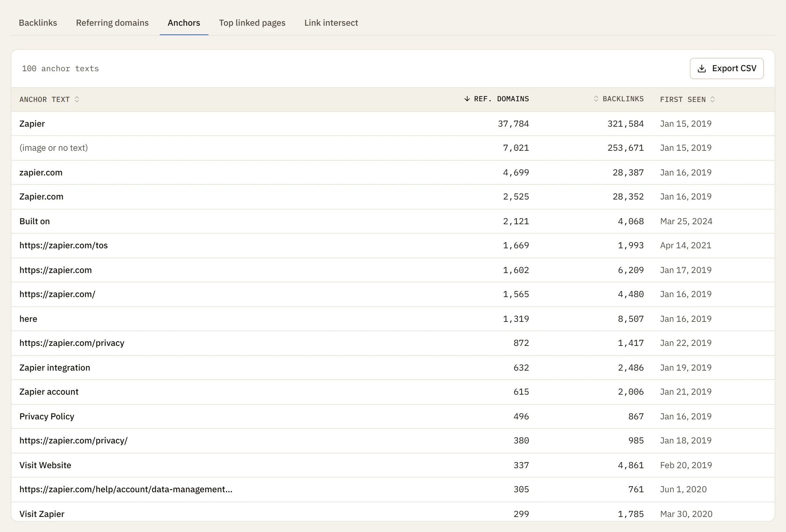Click the First Seen column header
This screenshot has width=786, height=532.
tap(683, 100)
